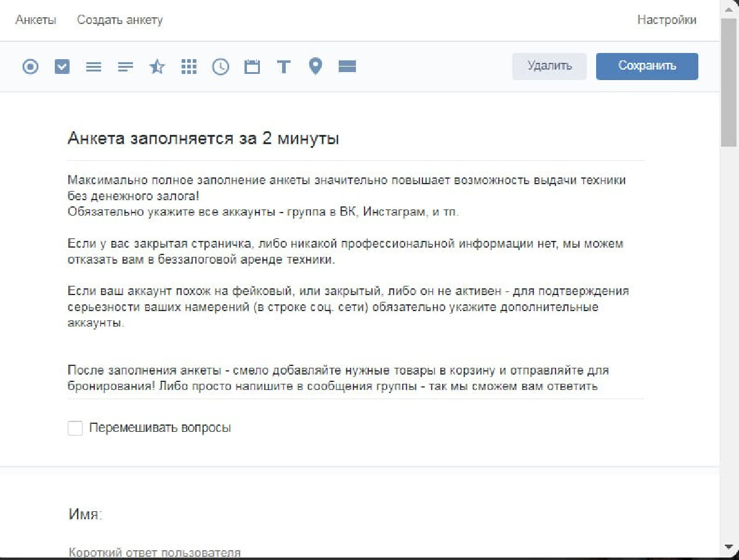The height and width of the screenshot is (560, 739).
Task: Add a date question with calendar icon
Action: click(x=252, y=67)
